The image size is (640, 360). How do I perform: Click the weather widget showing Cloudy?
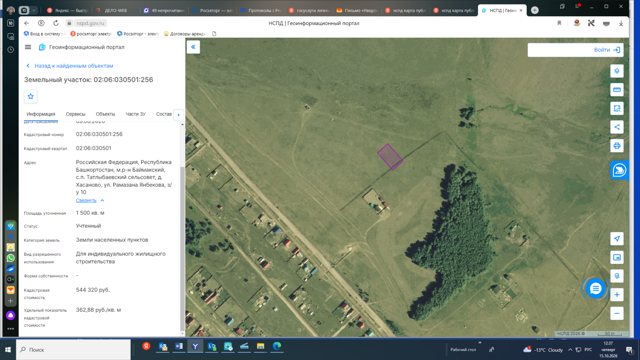point(543,350)
